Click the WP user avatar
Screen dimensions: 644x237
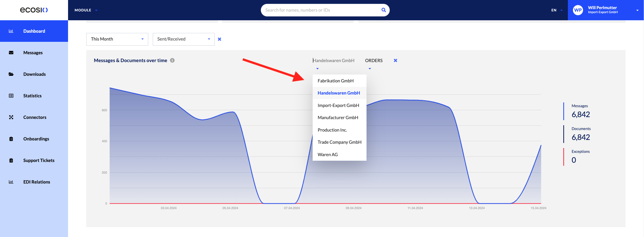(578, 10)
